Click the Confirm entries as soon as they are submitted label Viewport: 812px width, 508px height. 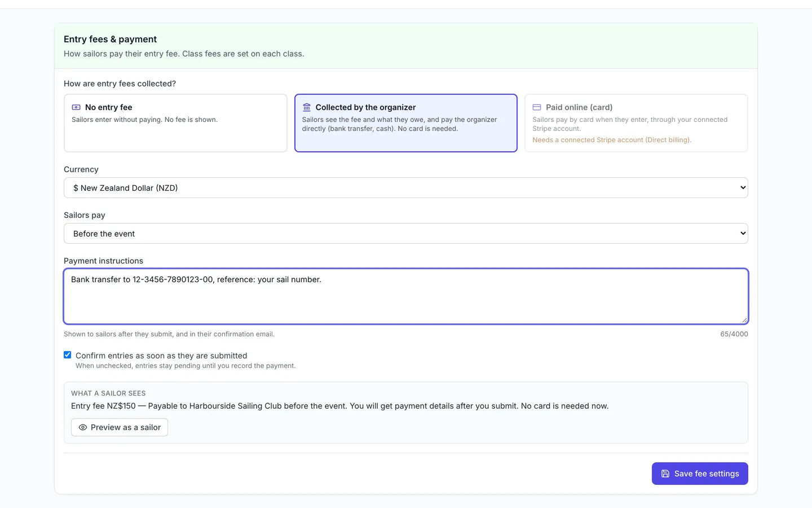[x=161, y=356]
